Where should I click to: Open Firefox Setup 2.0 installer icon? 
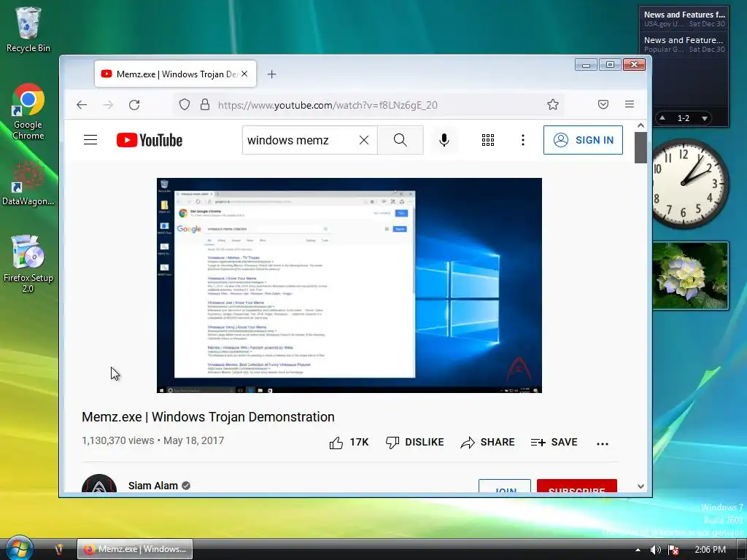click(x=28, y=263)
